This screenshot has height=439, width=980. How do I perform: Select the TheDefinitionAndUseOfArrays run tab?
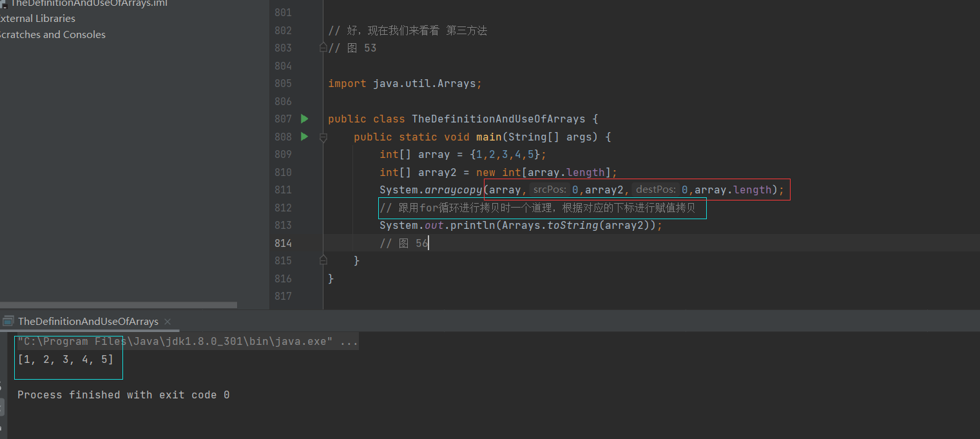click(88, 321)
